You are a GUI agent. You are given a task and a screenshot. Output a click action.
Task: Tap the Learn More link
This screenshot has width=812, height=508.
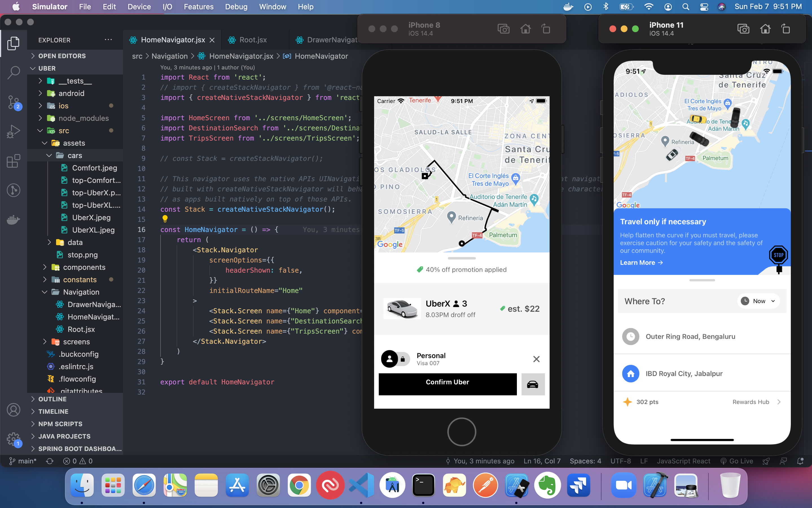coord(641,262)
